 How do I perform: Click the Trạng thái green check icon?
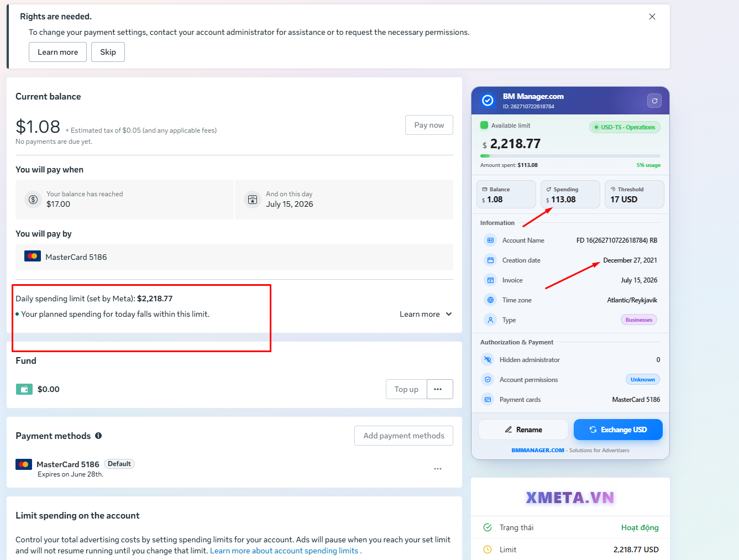(x=488, y=527)
